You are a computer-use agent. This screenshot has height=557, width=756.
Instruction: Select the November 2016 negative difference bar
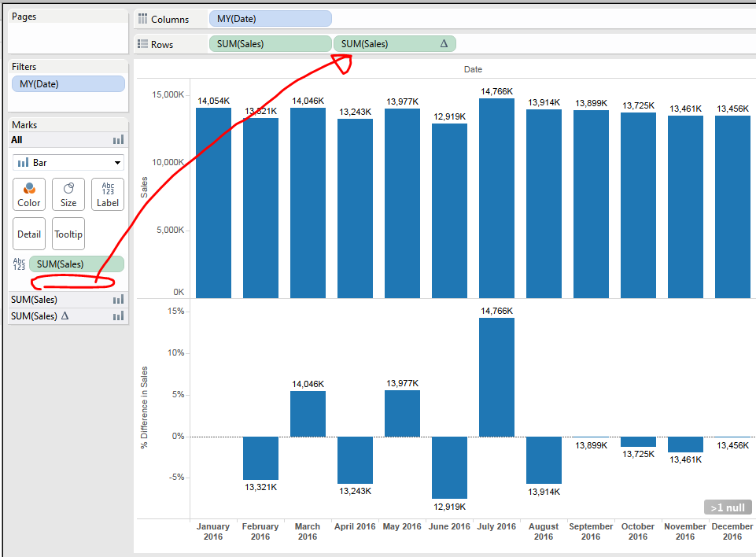click(x=685, y=444)
